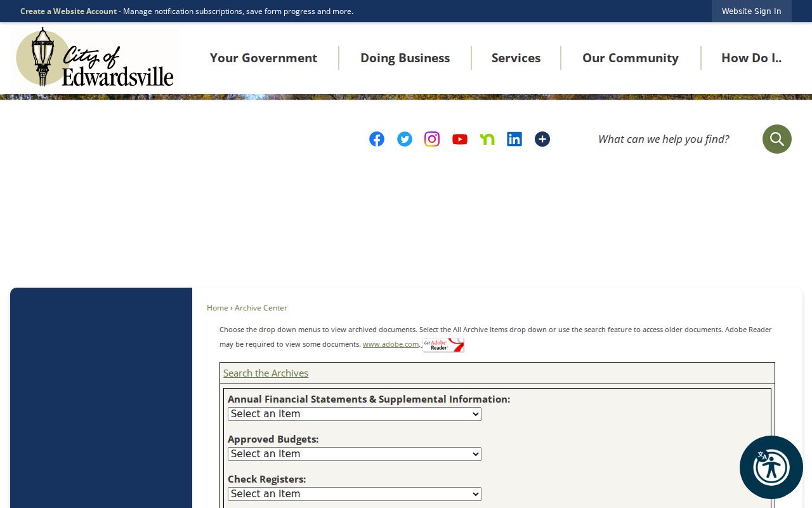Open the Our Community menu

pos(631,58)
